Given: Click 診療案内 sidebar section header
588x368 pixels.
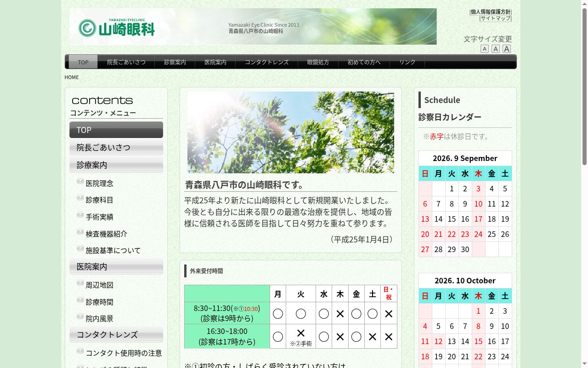Looking at the screenshot, I should [116, 165].
